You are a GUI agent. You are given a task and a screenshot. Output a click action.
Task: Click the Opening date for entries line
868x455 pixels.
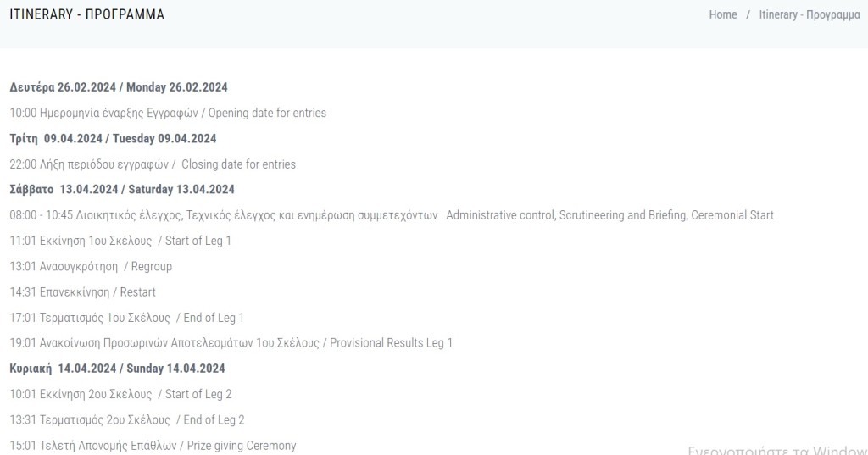[x=168, y=113]
